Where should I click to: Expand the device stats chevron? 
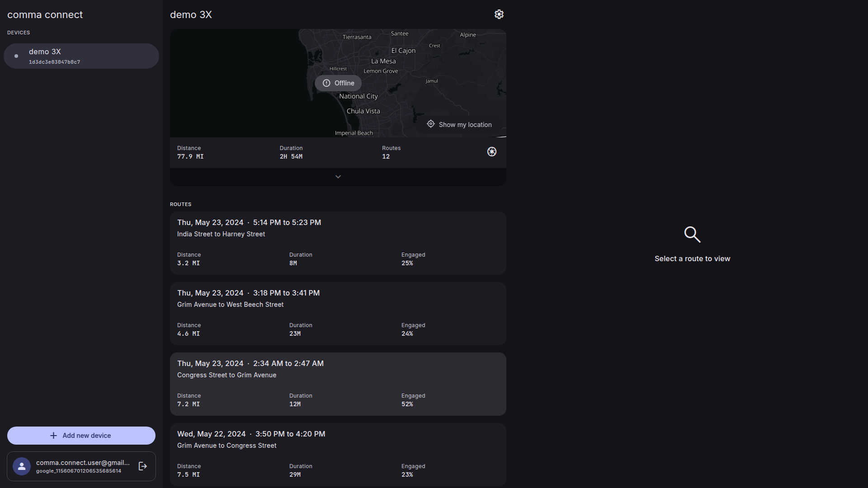[x=338, y=177]
